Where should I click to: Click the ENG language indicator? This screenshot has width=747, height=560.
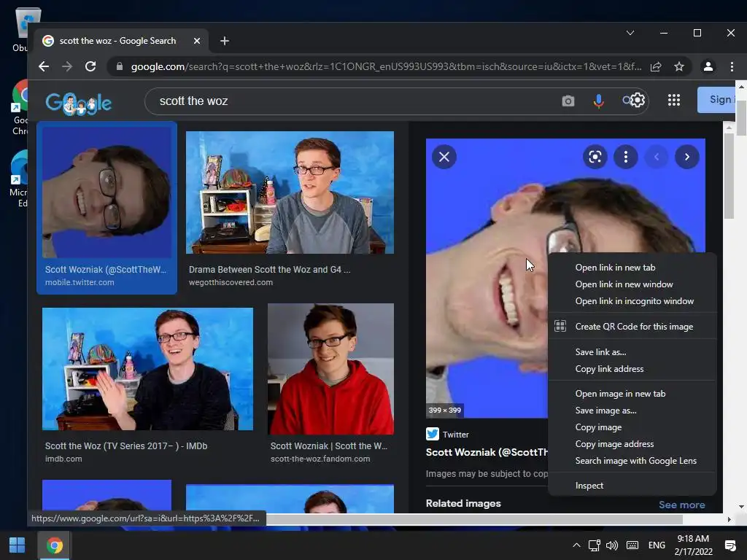click(657, 545)
